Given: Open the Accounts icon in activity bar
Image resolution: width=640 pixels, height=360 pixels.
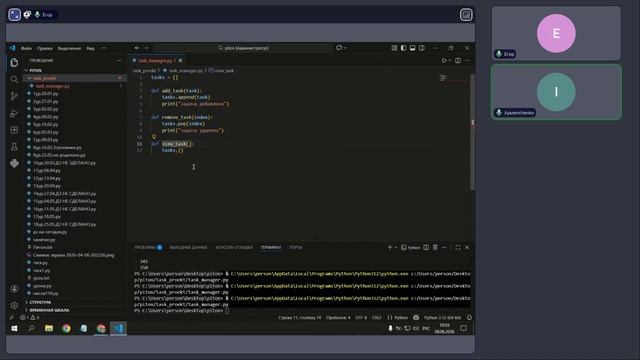Looking at the screenshot, I should point(14,289).
